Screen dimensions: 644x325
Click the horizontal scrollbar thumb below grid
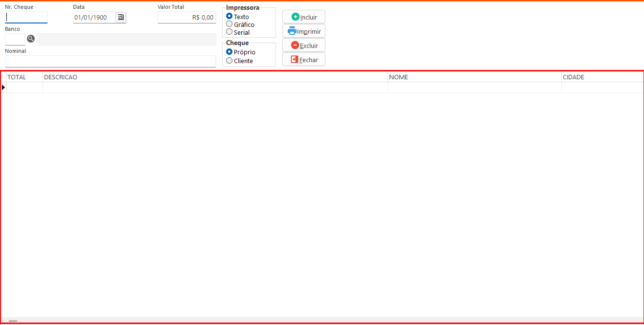13,321
